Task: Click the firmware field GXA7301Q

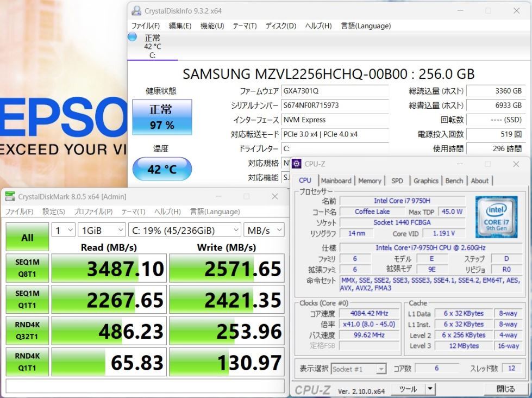Action: 335,91
